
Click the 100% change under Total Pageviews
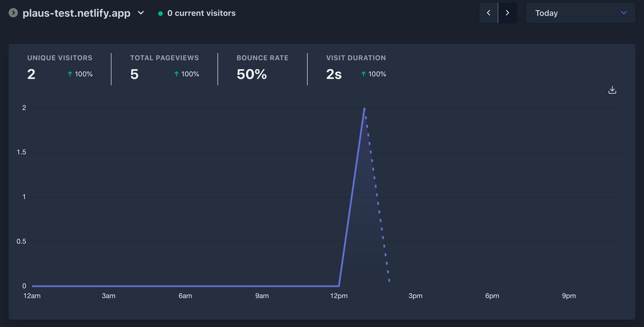click(190, 74)
